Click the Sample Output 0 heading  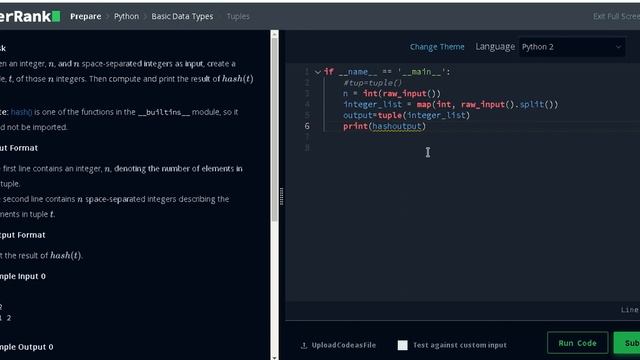coord(27,347)
